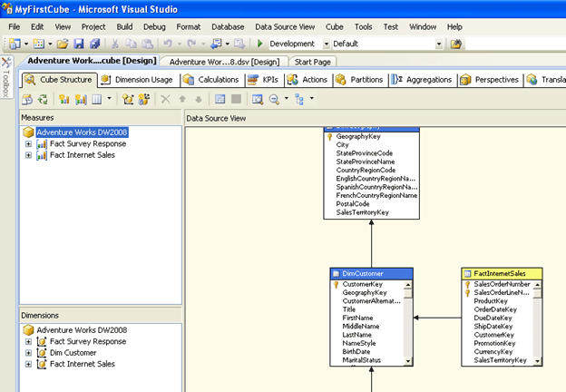Click the Save toolbar icon
This screenshot has height=392, width=566.
(x=79, y=44)
